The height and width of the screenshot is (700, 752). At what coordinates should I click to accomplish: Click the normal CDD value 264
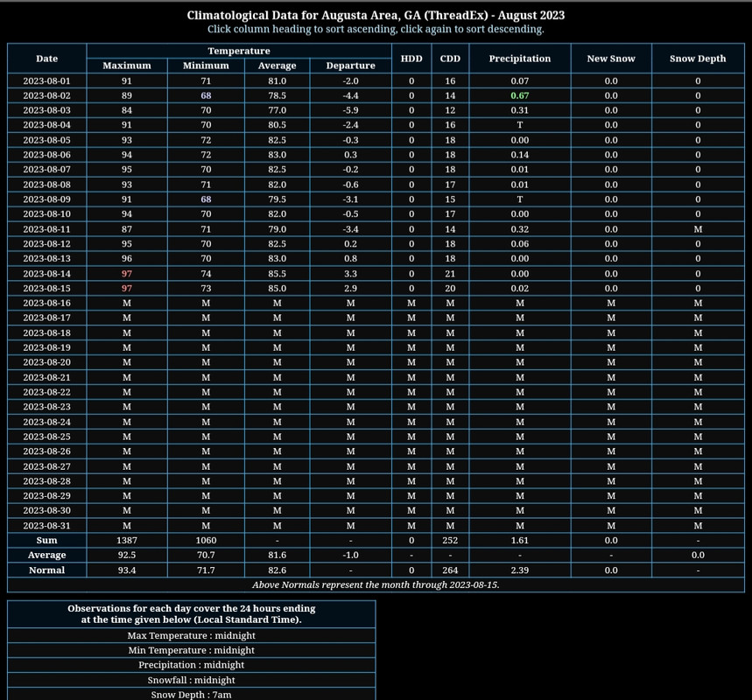450,570
